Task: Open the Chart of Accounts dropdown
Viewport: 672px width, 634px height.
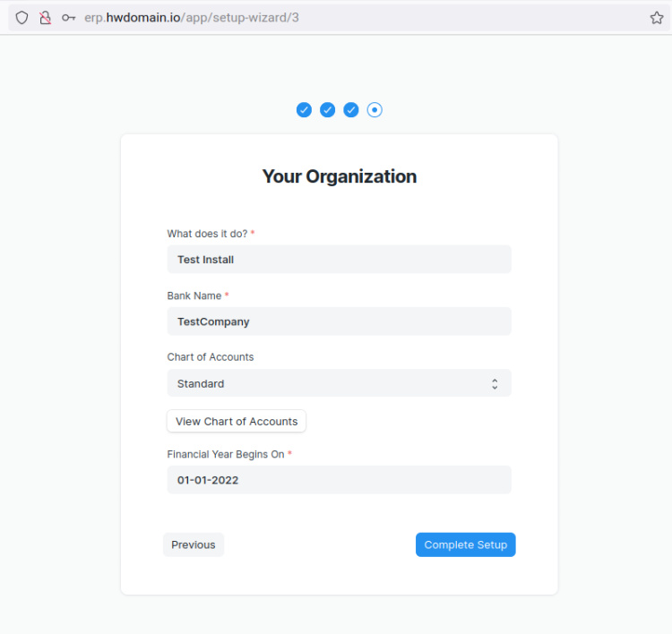Action: [x=339, y=383]
